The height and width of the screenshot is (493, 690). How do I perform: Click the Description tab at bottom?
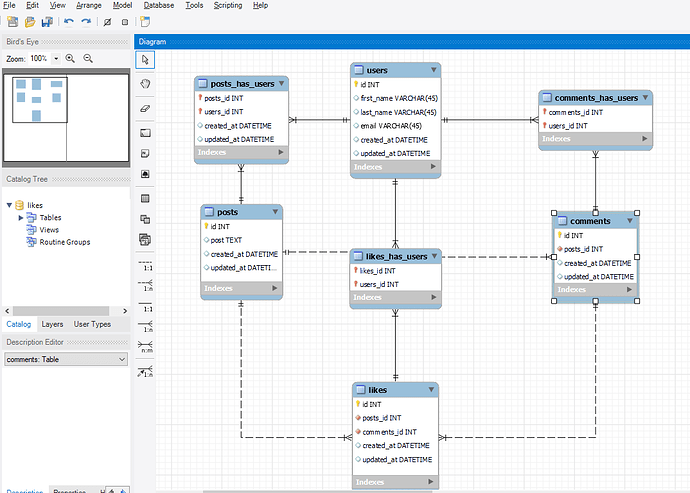coord(25,491)
